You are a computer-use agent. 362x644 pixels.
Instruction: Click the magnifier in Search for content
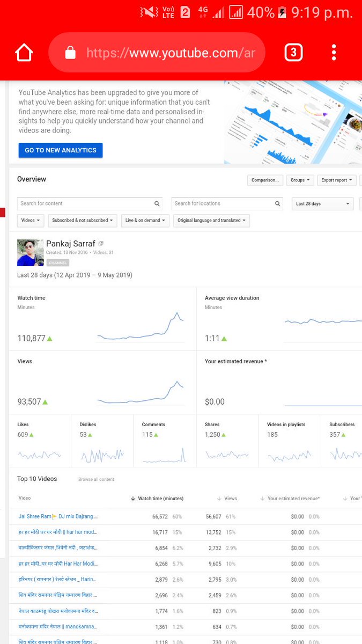[x=157, y=204]
